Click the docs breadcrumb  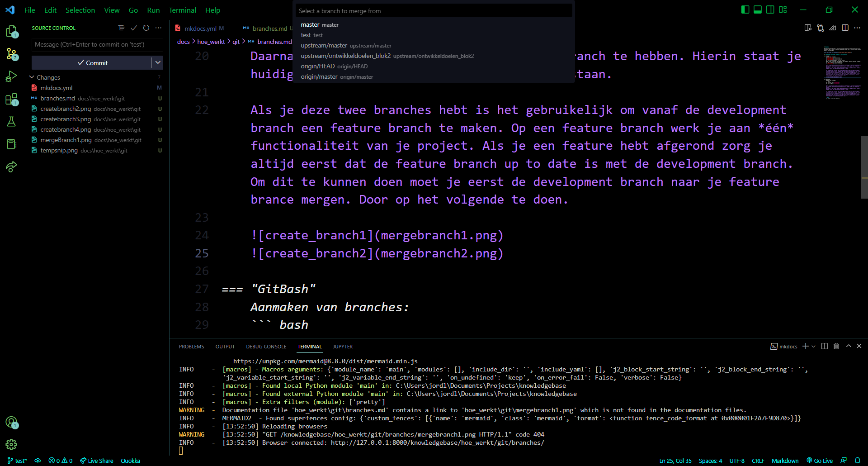[183, 42]
